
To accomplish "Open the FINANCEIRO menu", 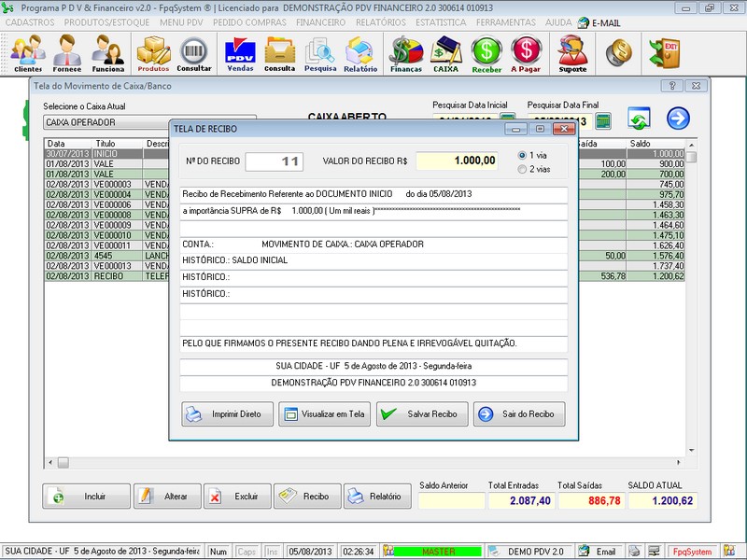I will pos(320,21).
